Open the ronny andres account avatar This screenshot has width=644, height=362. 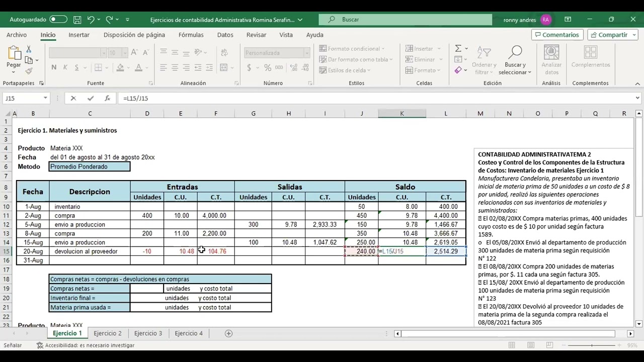545,20
